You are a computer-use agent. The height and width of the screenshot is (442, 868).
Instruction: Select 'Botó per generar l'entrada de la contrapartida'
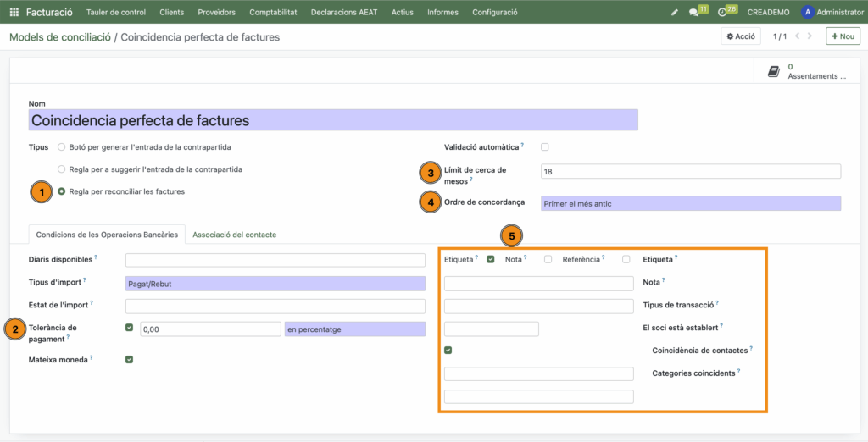(62, 147)
